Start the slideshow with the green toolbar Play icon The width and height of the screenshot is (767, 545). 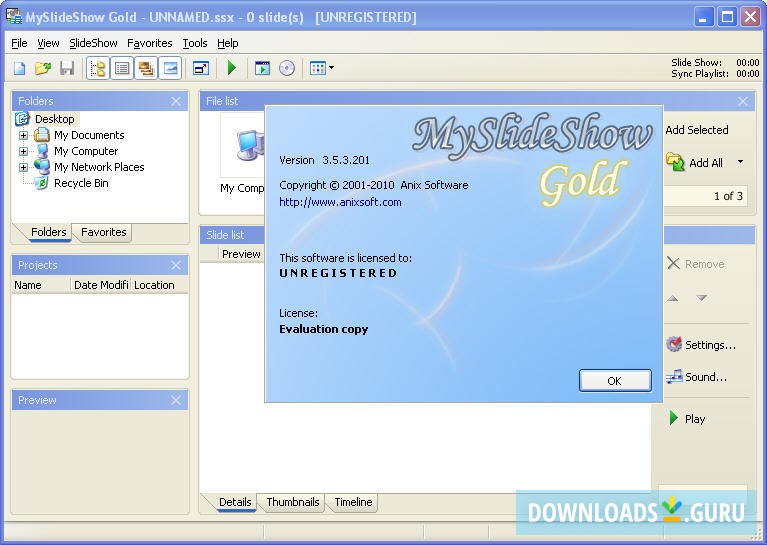pyautogui.click(x=232, y=68)
